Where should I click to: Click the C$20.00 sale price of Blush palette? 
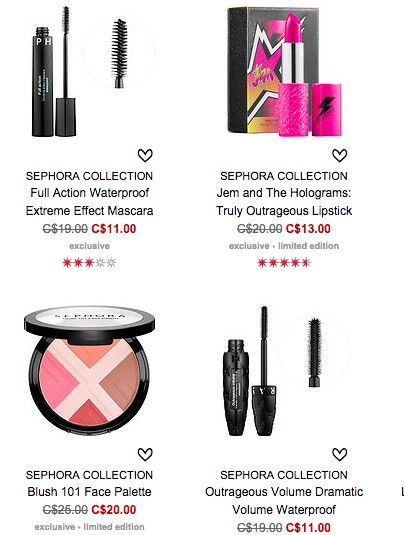click(x=114, y=510)
